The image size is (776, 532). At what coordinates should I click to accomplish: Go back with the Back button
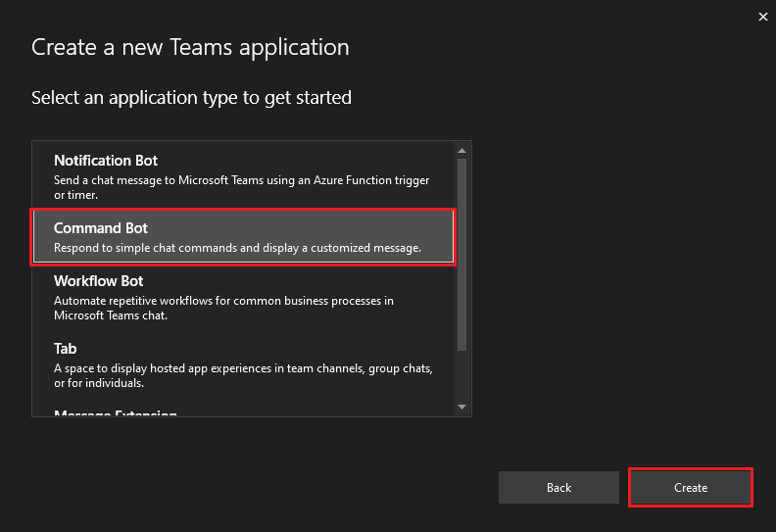coord(558,488)
